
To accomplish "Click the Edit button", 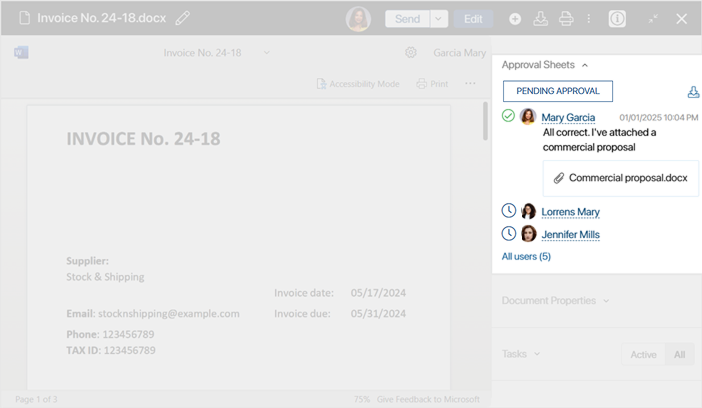I will 473,19.
